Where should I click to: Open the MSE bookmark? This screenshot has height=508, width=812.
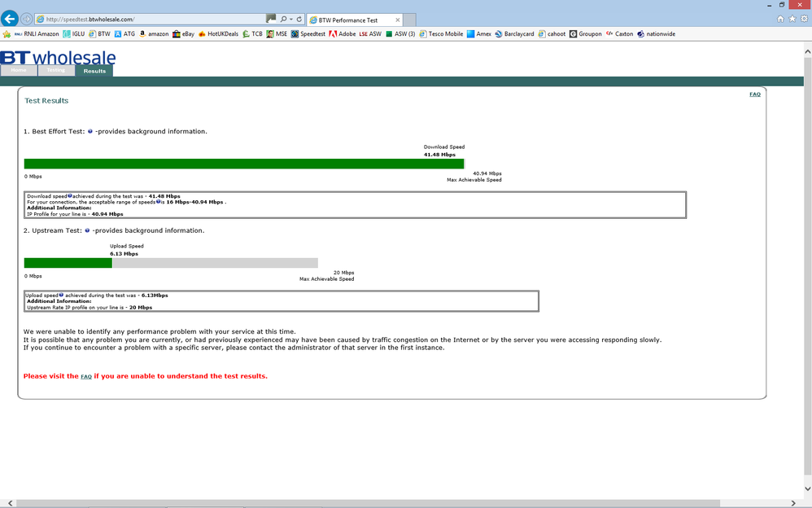[277, 34]
